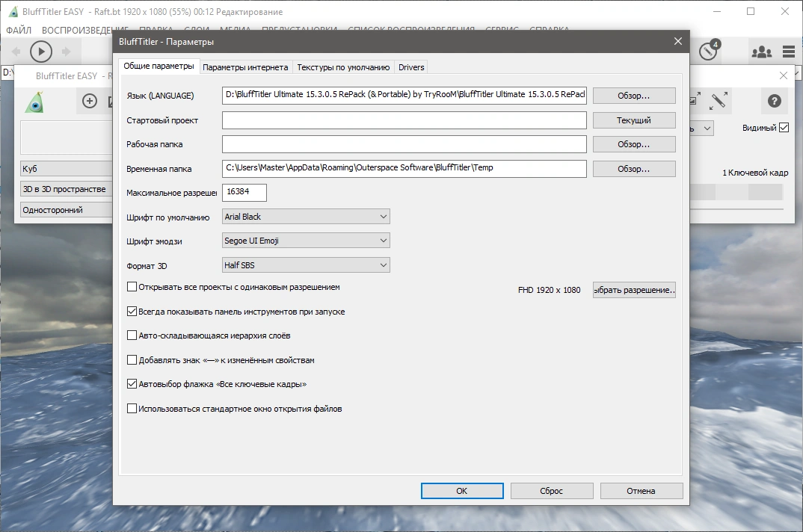Click the Стартовый проект input field
Screen dimensions: 803x532
[x=404, y=120]
